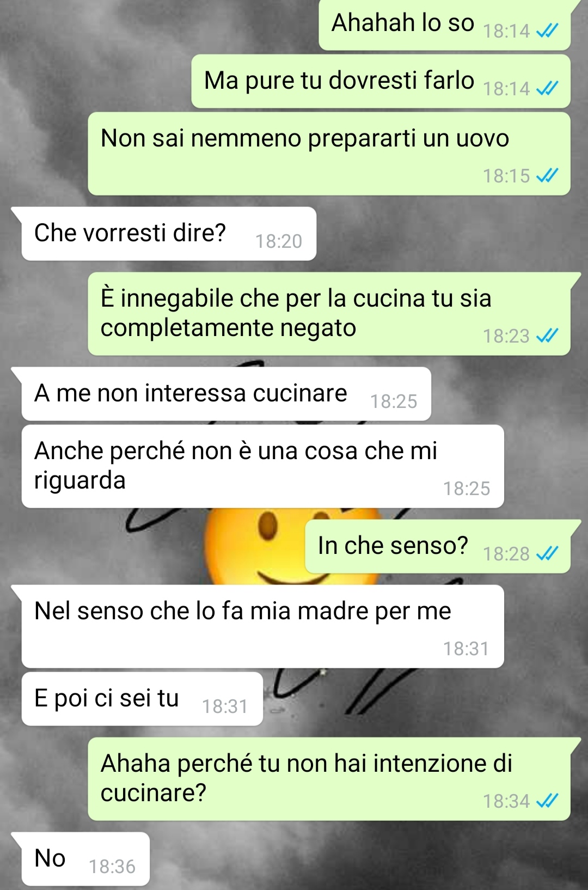Tap blue ticks on the 18:23 message
Image resolution: width=588 pixels, height=890 pixels.
point(547,336)
